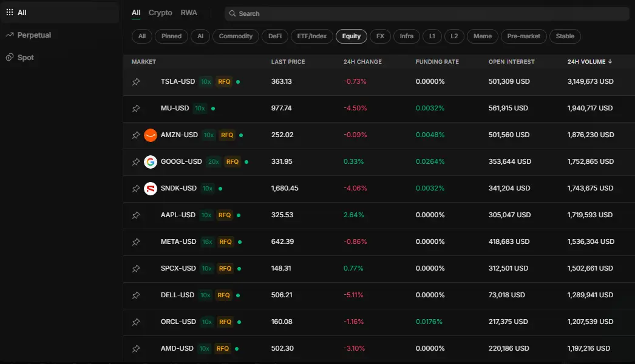Click SPCX-USD last price 148.31
The height and width of the screenshot is (364, 635).
[281, 268]
